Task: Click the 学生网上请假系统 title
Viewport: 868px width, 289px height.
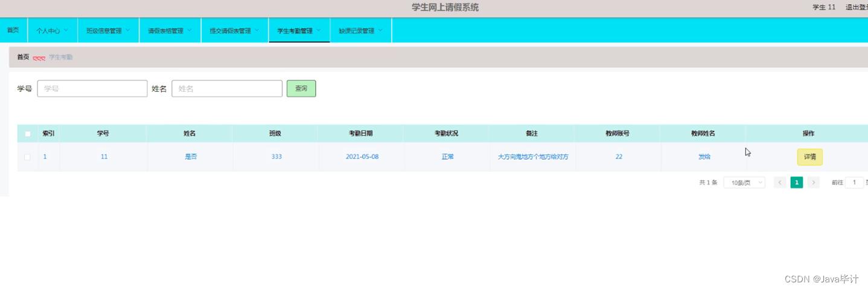Action: pos(445,7)
